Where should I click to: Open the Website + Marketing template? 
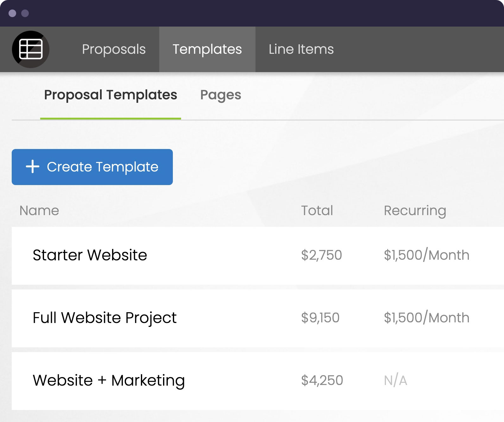[109, 380]
